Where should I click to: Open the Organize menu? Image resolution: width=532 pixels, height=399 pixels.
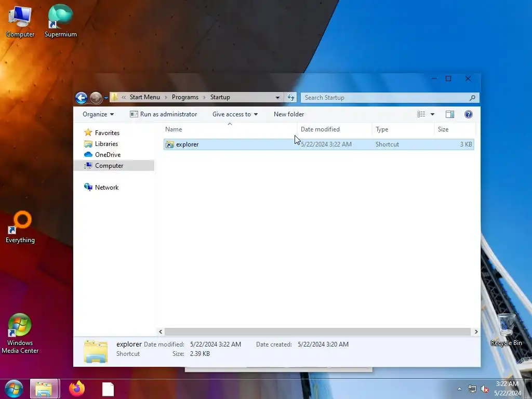pos(98,114)
